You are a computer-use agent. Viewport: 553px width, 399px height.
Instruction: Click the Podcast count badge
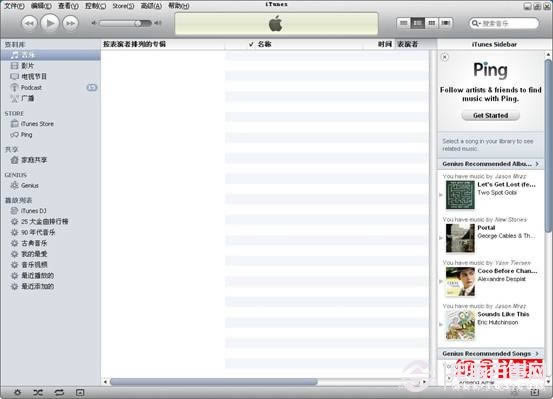[92, 87]
